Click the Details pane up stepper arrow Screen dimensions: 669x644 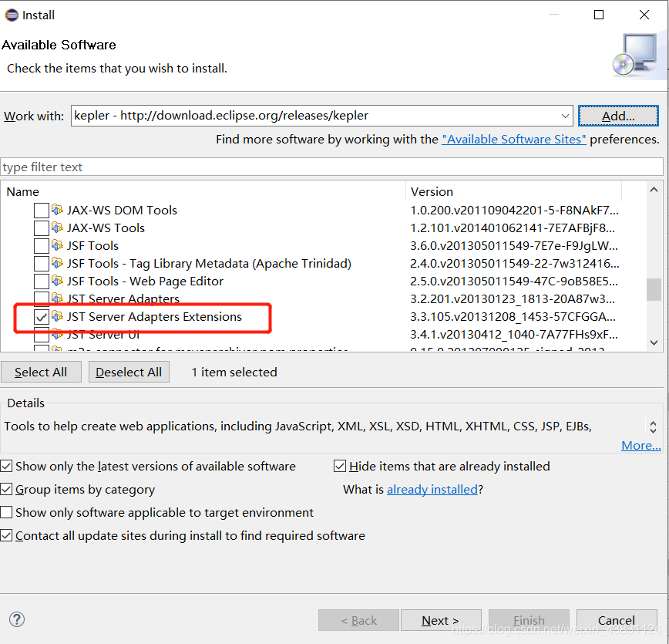click(x=654, y=422)
